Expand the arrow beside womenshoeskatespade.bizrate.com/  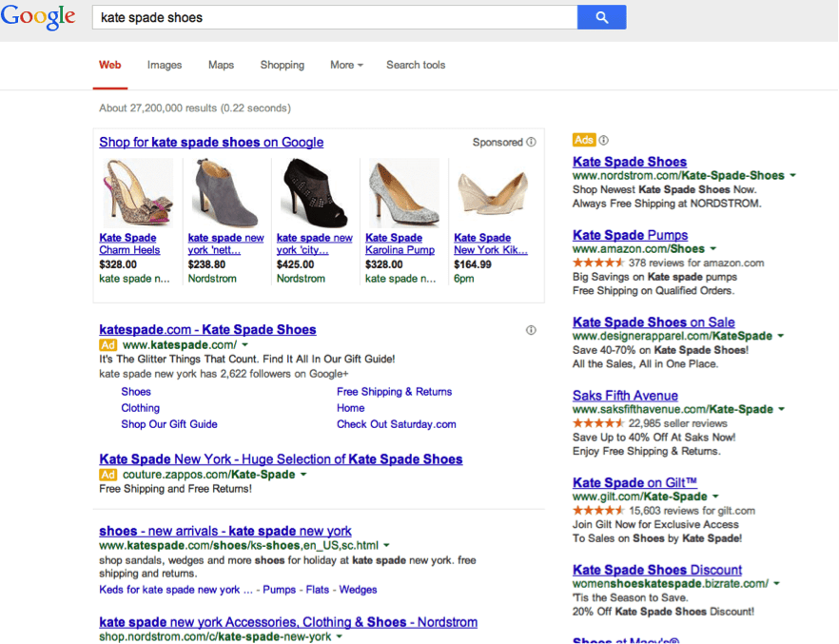click(x=777, y=583)
